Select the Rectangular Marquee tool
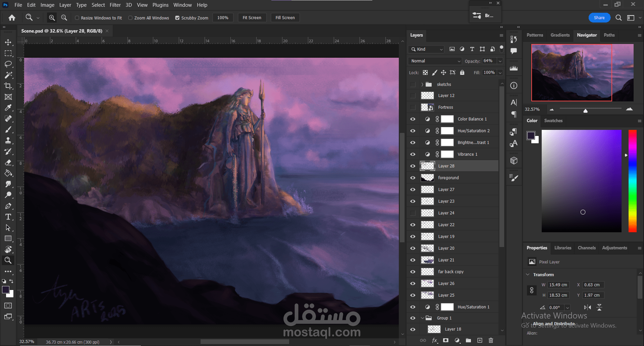 [8, 53]
